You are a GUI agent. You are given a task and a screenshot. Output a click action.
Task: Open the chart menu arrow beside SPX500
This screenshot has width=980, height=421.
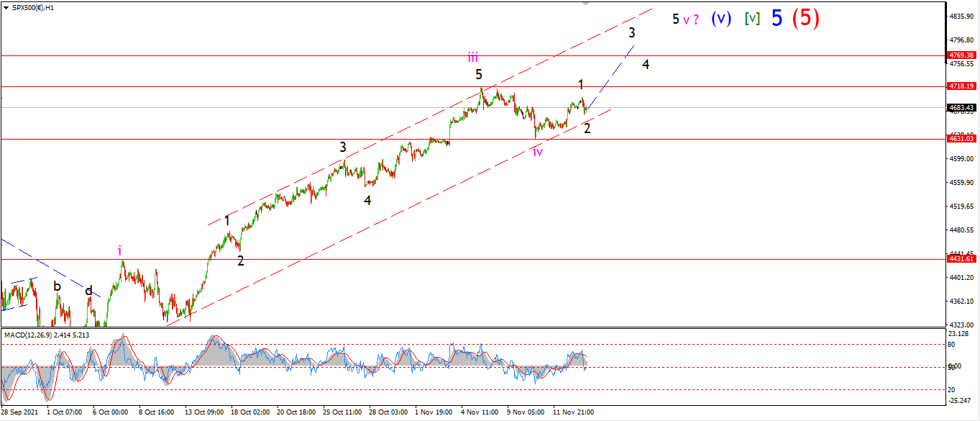[4, 6]
